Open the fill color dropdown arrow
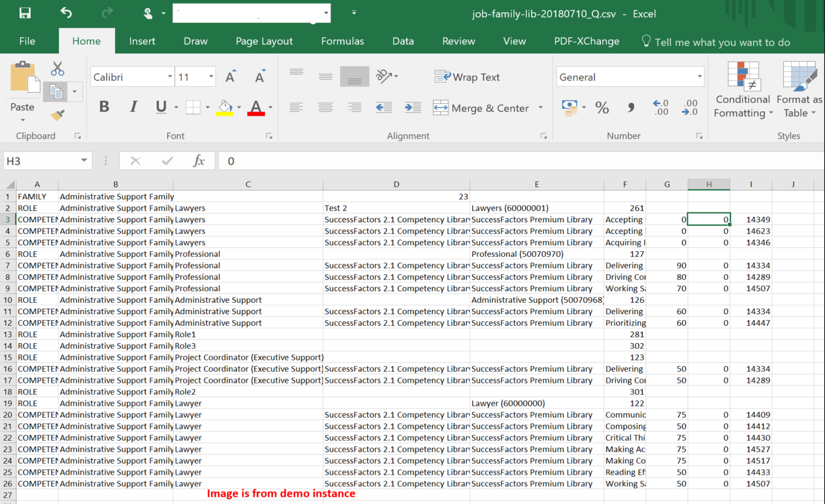The image size is (825, 504). coord(239,108)
